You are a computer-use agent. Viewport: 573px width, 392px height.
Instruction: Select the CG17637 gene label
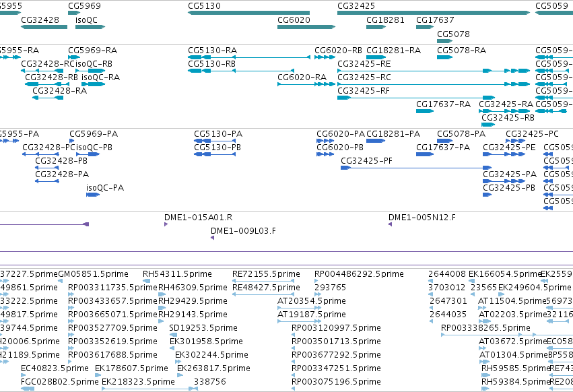(435, 20)
